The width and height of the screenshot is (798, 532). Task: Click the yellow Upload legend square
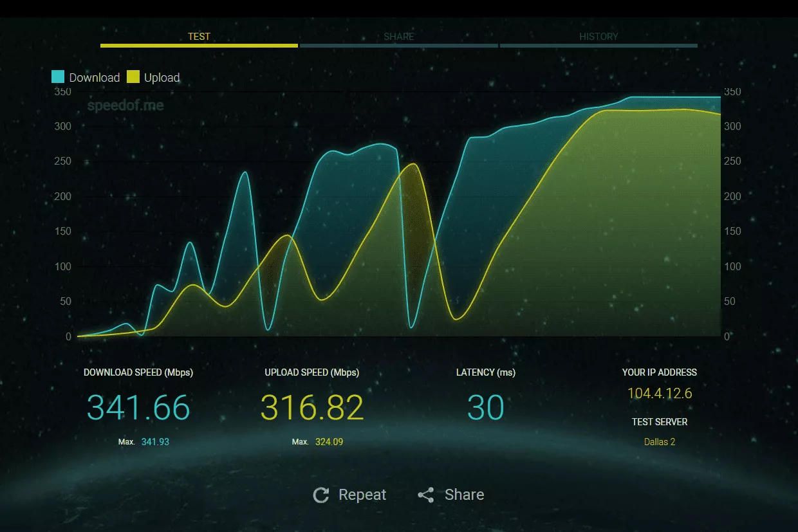click(x=134, y=77)
